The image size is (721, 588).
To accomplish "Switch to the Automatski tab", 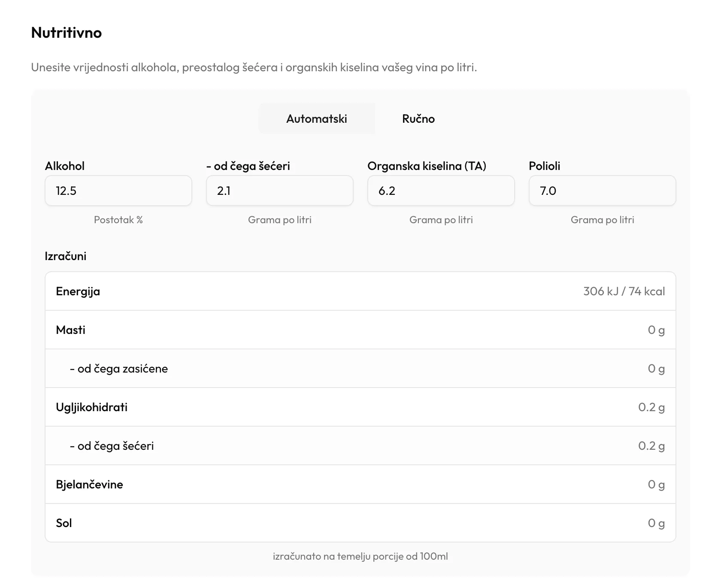I will tap(317, 118).
